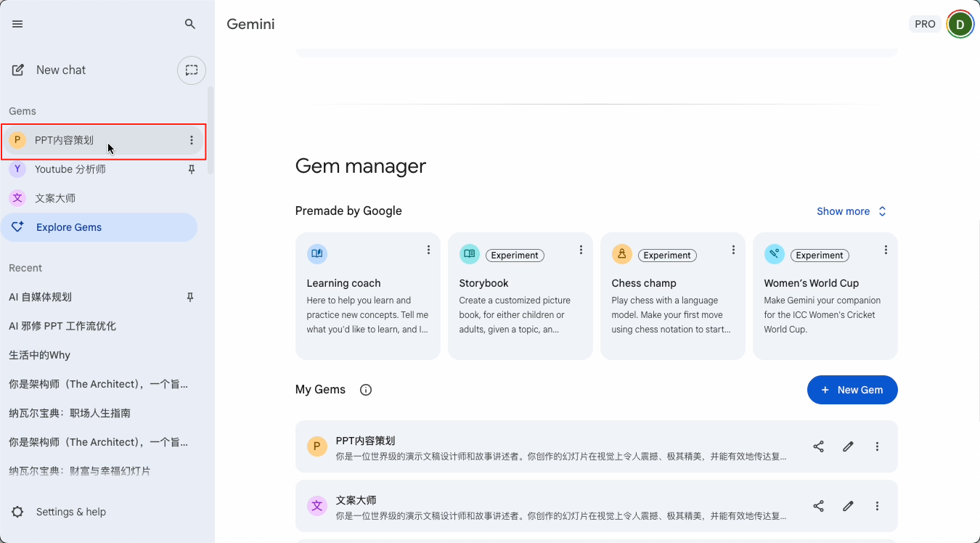Edit the 文案大师 gem with the pencil icon
This screenshot has width=980, height=543.
click(848, 506)
